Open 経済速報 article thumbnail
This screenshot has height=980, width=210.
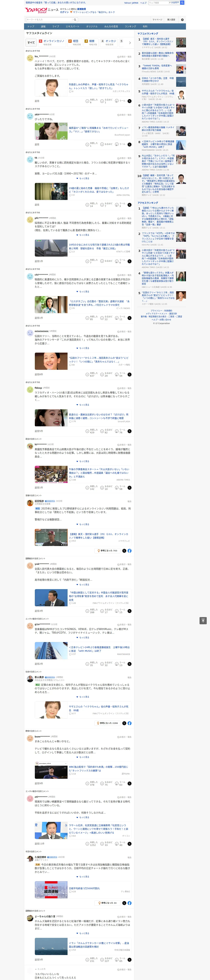coord(51,890)
